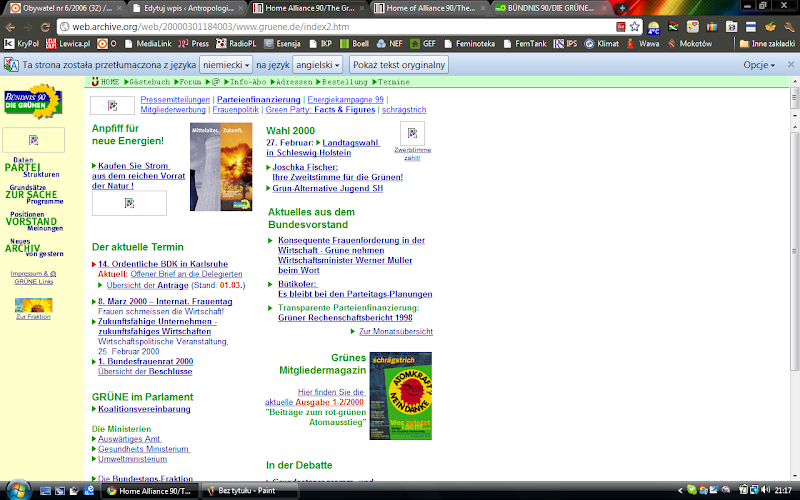
Task: Click the page vertical scrollbar thumb
Action: [795, 251]
